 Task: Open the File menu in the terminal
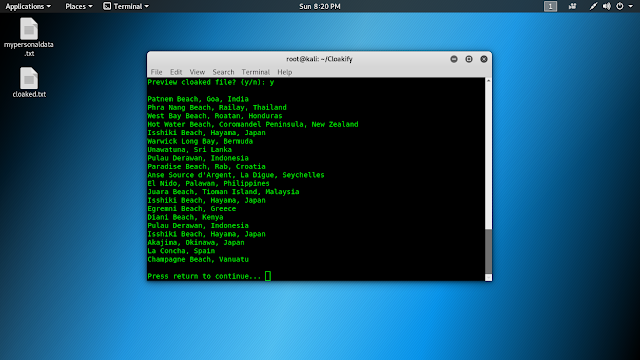(x=156, y=72)
